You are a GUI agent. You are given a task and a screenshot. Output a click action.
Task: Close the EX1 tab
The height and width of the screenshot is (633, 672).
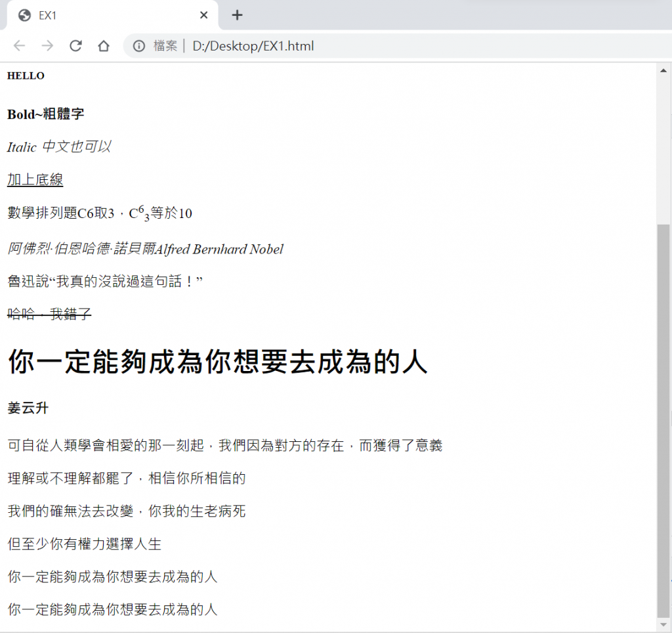[204, 16]
